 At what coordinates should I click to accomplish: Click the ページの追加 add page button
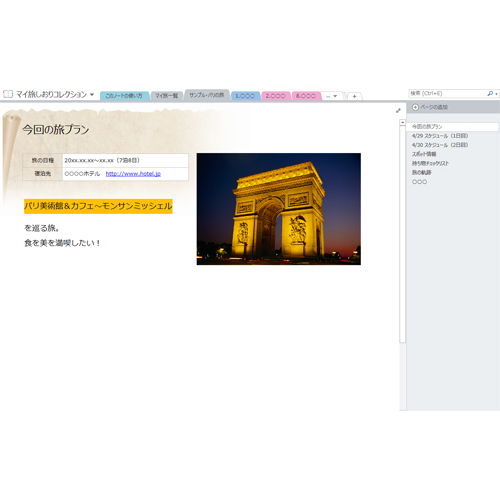[x=430, y=107]
